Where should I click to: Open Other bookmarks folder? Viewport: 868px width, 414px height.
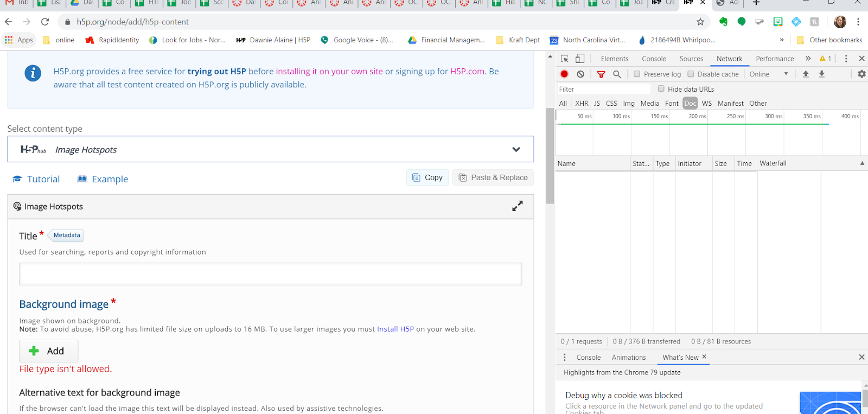[829, 40]
